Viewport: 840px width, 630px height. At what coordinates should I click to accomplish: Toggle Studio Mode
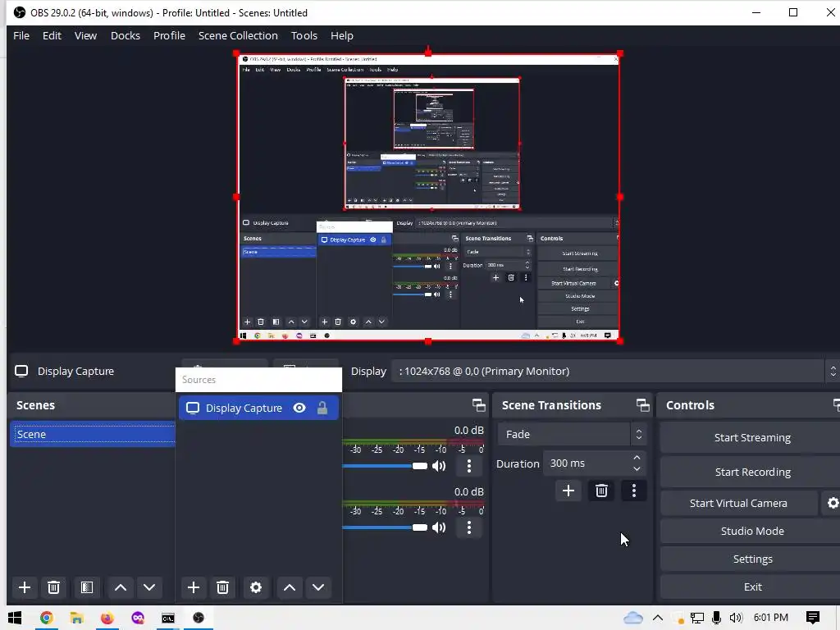pyautogui.click(x=752, y=531)
